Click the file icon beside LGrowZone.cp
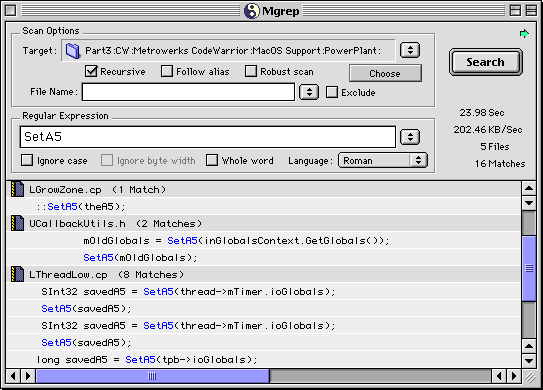The image size is (543, 390). coord(17,189)
